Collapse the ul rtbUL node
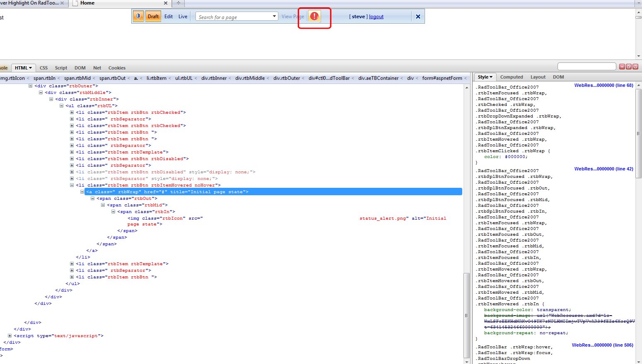This screenshot has width=642, height=364. 61,106
